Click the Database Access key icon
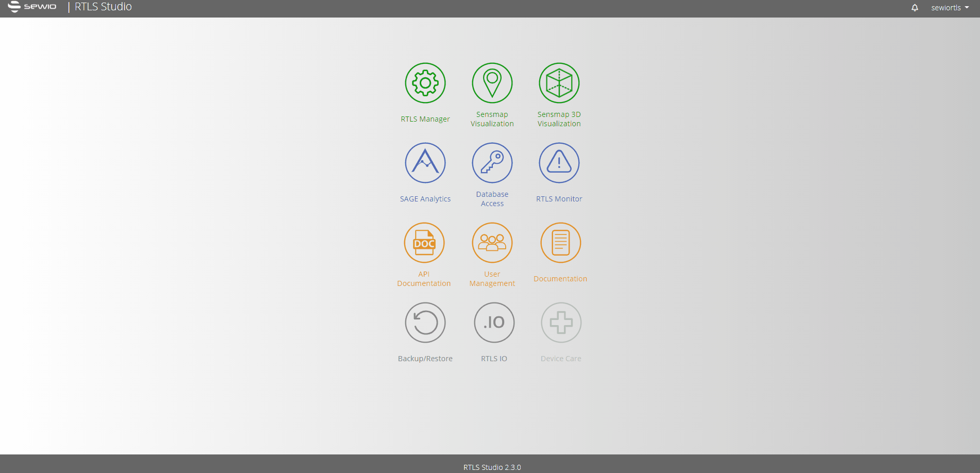980x473 pixels. tap(492, 163)
